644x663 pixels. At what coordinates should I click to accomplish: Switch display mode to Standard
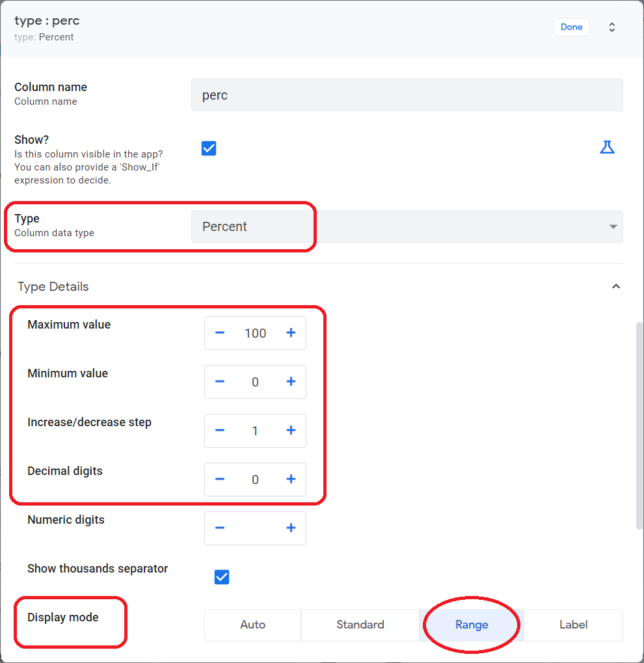360,625
